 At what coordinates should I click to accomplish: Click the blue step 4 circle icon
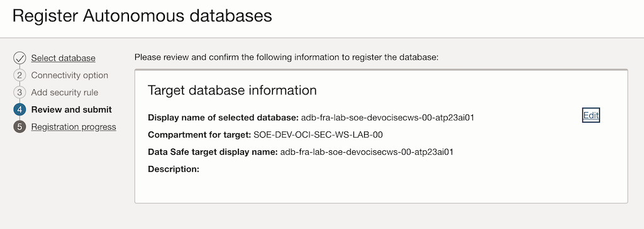(x=19, y=109)
